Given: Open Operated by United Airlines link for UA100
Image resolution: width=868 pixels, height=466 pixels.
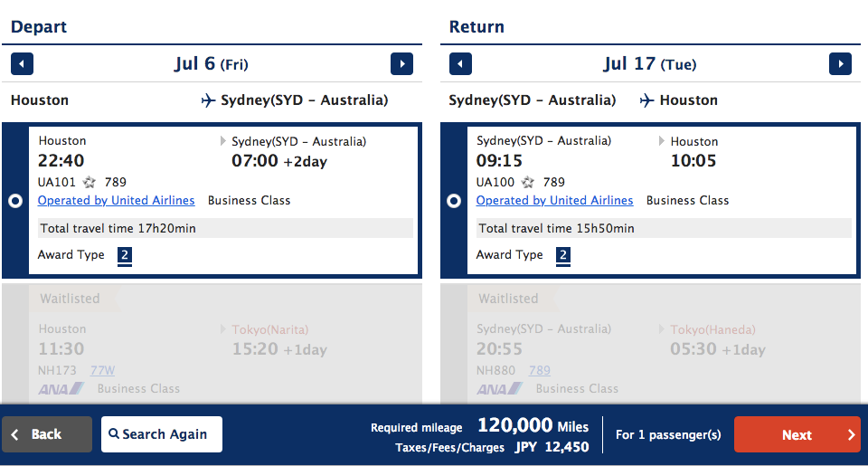Looking at the screenshot, I should click(x=554, y=201).
